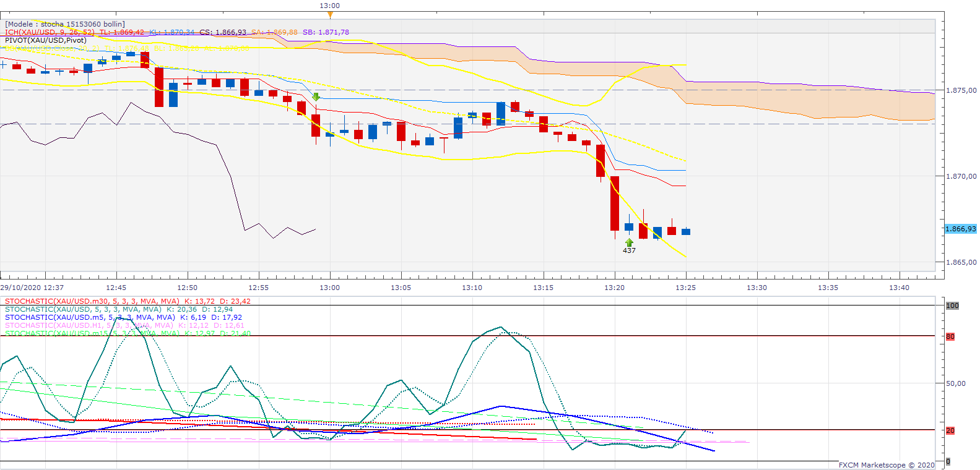Click the 50,00 stochastic scale label

(x=956, y=383)
